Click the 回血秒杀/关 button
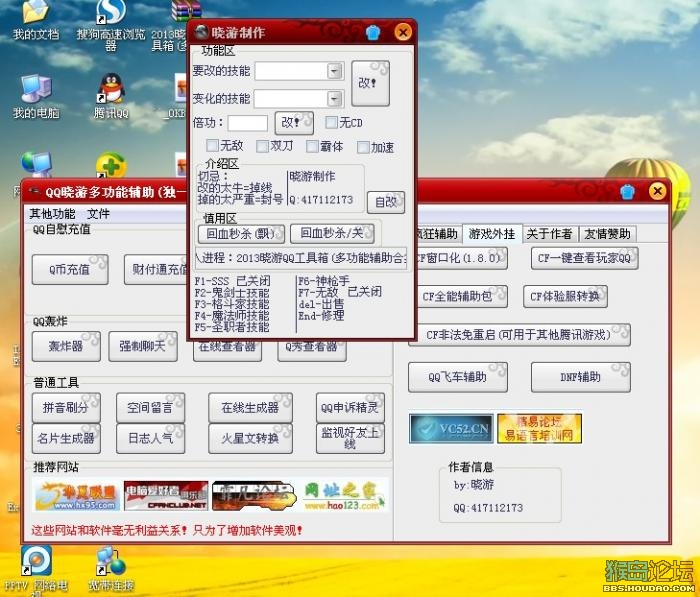This screenshot has width=700, height=597. (x=332, y=233)
